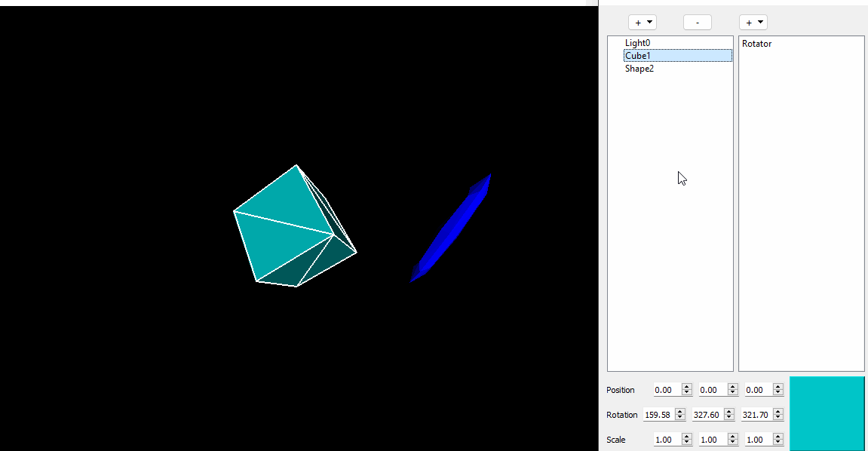
Task: Click the Scale Y value field
Action: tap(710, 440)
